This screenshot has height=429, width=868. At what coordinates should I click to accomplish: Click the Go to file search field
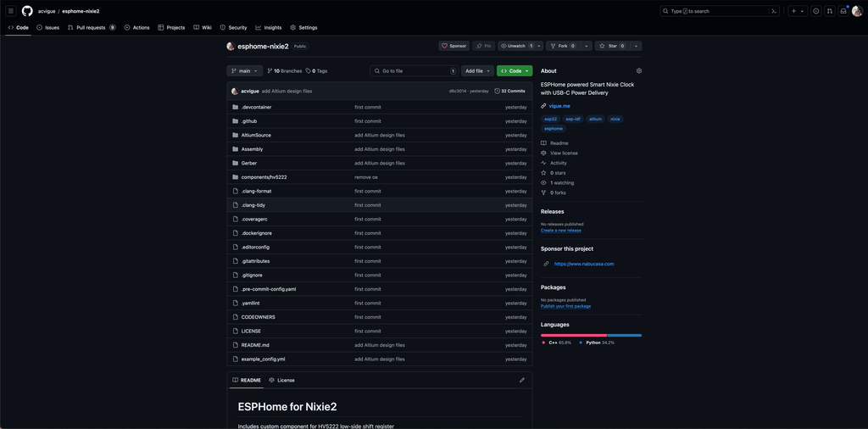click(x=414, y=71)
